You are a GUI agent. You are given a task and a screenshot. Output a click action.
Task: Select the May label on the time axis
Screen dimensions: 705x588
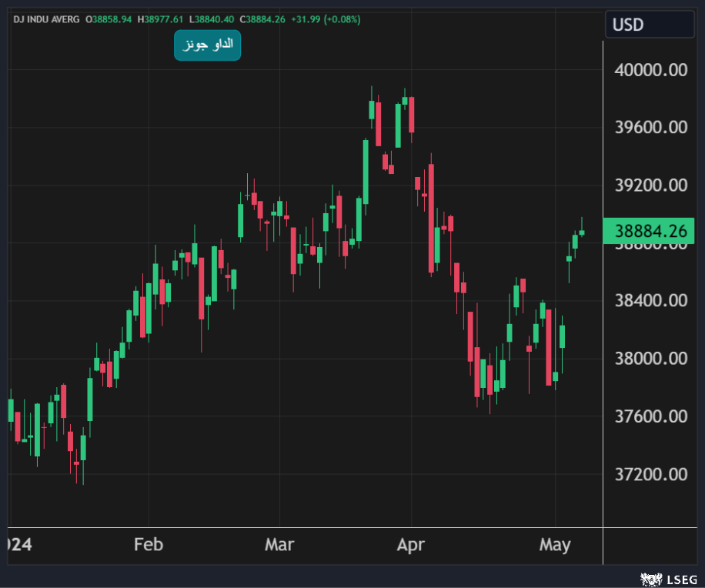tap(555, 545)
